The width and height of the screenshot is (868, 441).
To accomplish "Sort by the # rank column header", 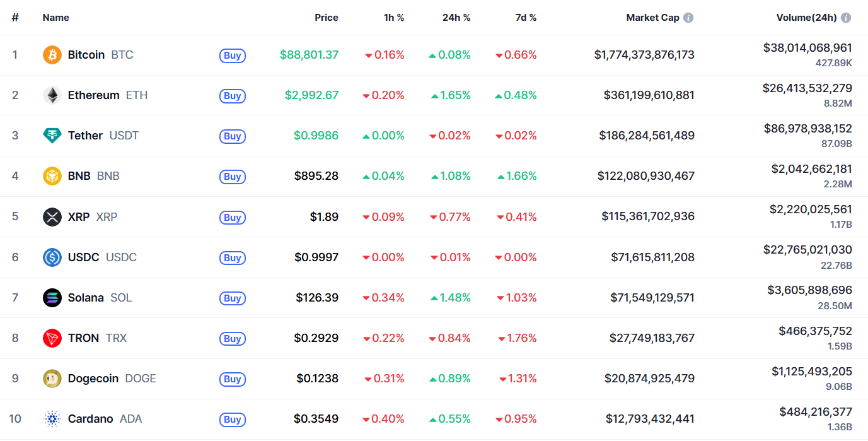I will 15,18.
